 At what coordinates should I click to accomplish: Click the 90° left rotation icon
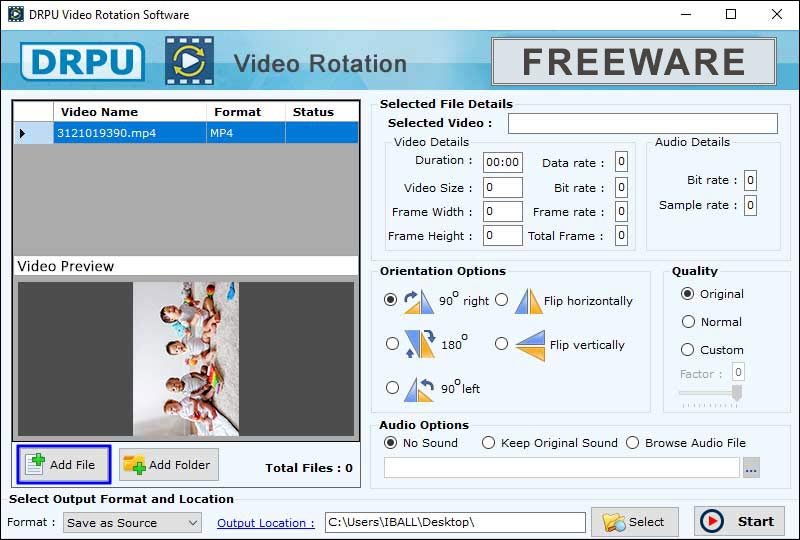click(419, 389)
